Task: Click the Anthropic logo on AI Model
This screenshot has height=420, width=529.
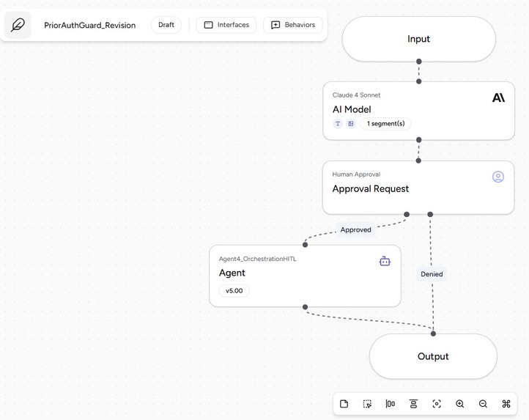Action: pos(498,98)
